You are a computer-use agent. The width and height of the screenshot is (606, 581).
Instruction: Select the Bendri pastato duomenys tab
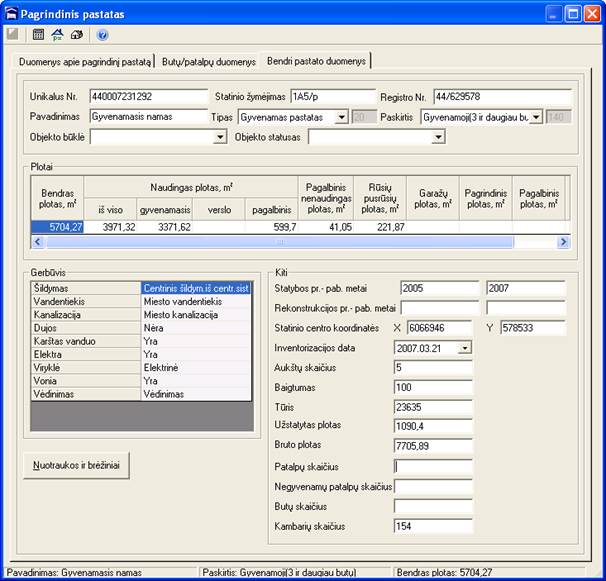click(x=316, y=61)
